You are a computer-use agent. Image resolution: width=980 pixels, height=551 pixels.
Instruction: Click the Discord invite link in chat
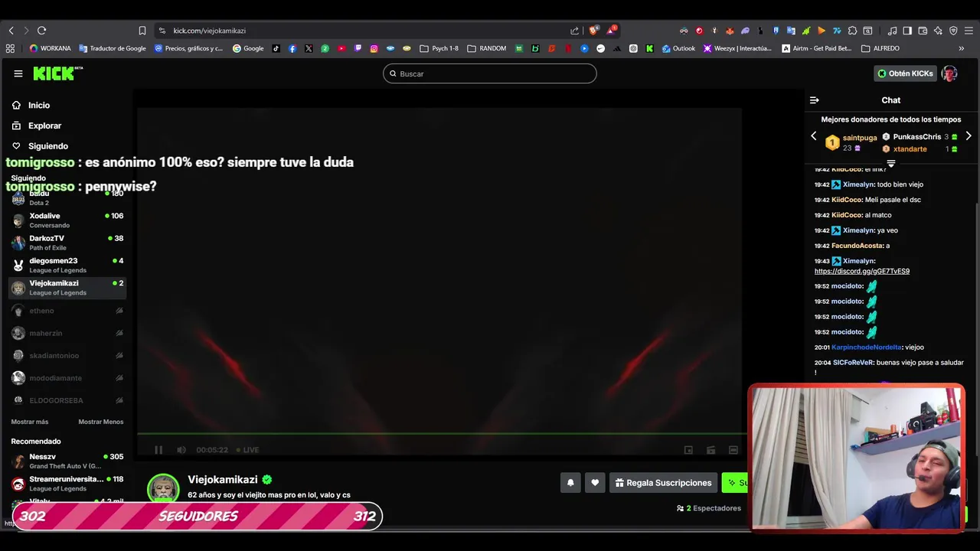tap(862, 271)
